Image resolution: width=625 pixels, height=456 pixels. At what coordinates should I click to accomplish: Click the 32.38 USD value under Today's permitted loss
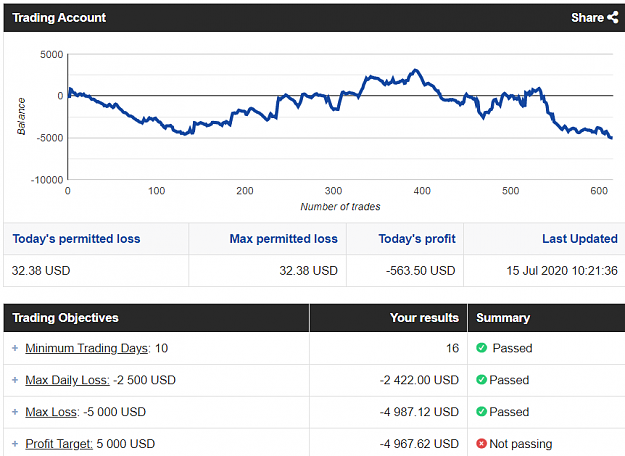(x=41, y=271)
